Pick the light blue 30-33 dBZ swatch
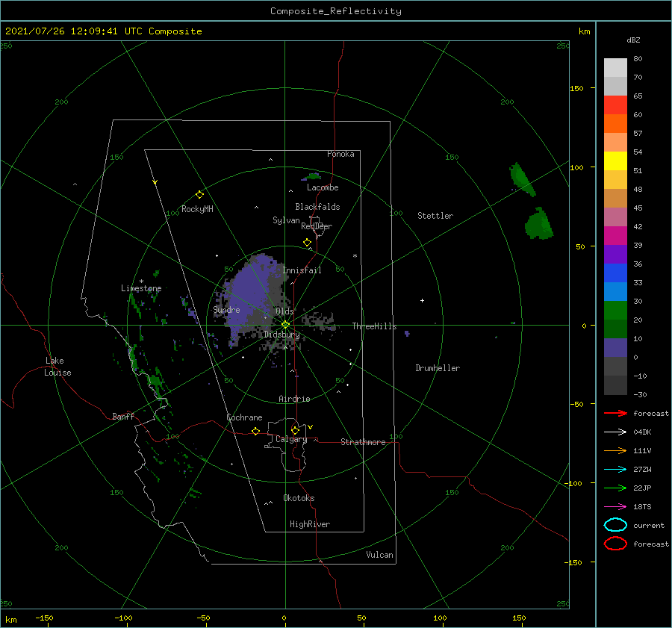Viewport: 672px width, 628px height. (615, 291)
